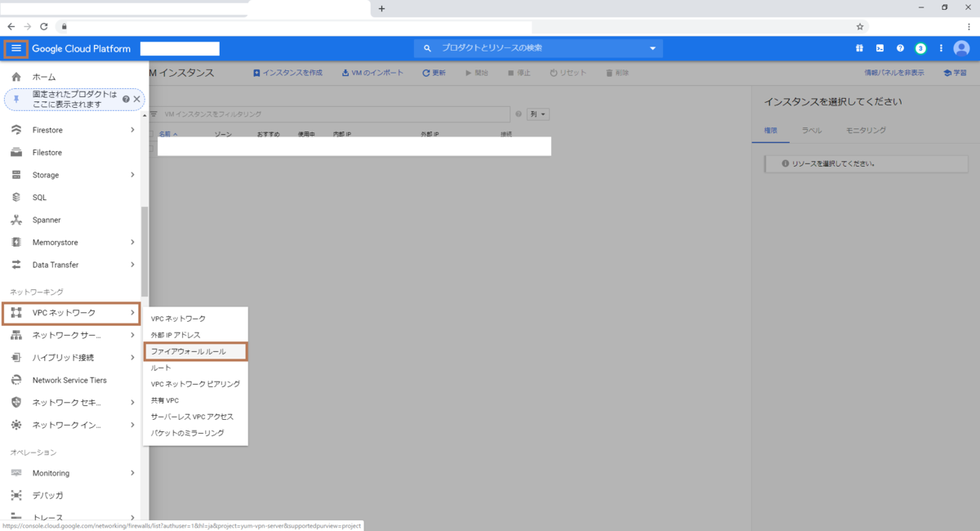Click the ハイブリッド接続 icon
The height and width of the screenshot is (531, 980).
(16, 358)
